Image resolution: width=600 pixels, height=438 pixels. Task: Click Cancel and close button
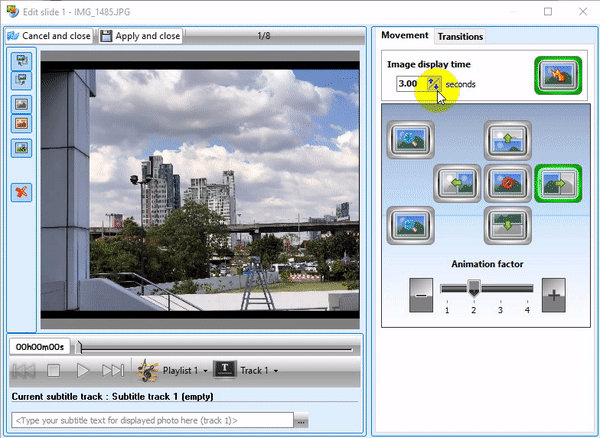point(49,36)
